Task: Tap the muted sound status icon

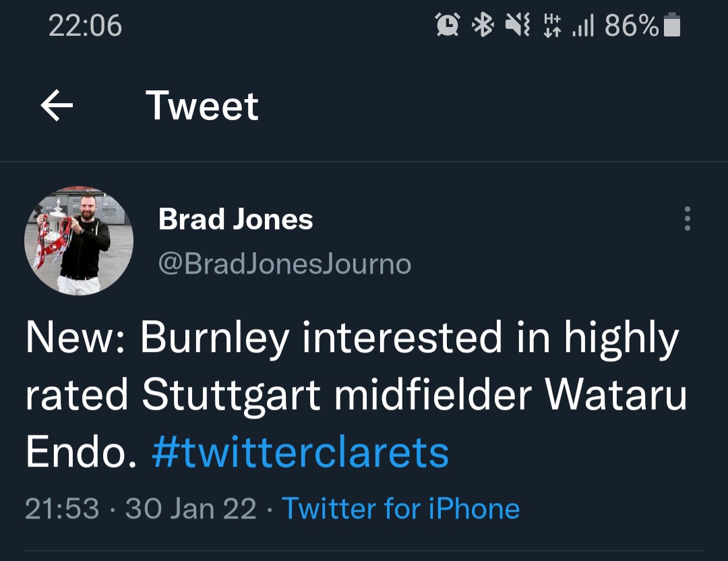Action: 517,26
